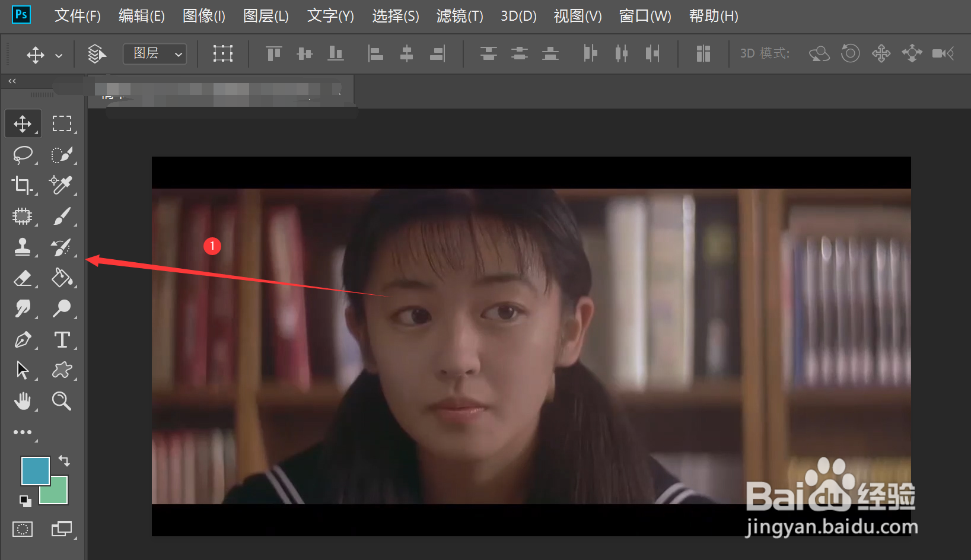Expand the 图层 auto-select dropdown

[155, 54]
